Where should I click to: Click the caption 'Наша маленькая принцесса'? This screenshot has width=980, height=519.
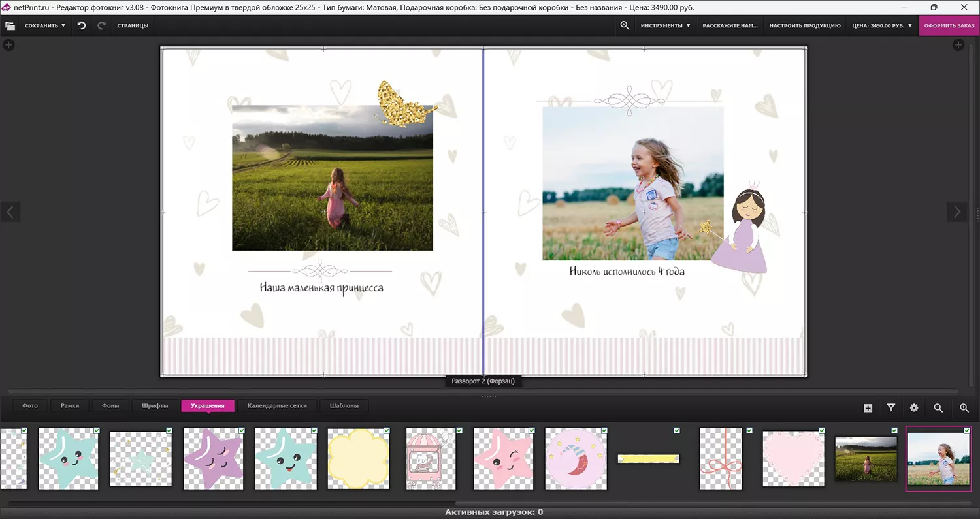coord(321,288)
